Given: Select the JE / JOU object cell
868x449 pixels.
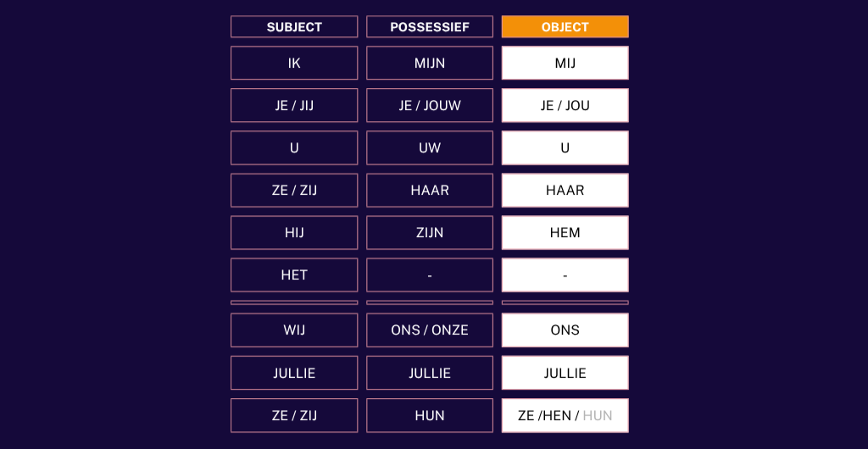Looking at the screenshot, I should (x=565, y=106).
